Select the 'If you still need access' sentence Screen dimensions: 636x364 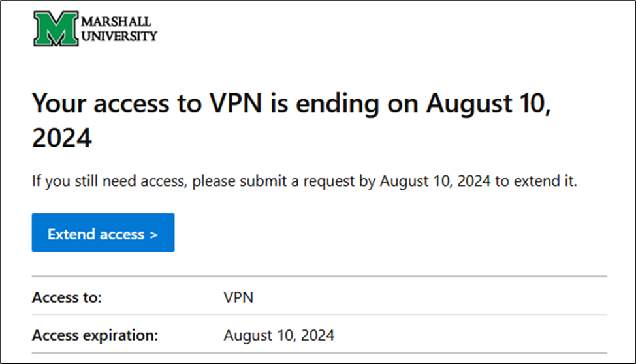click(304, 181)
